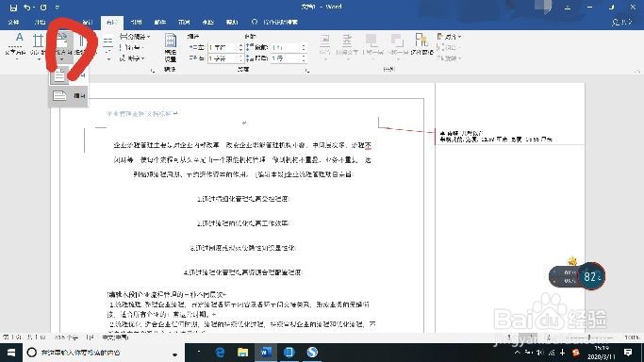
Task: Choose Landscape (横向) in orientation dropdown
Action: [69, 96]
